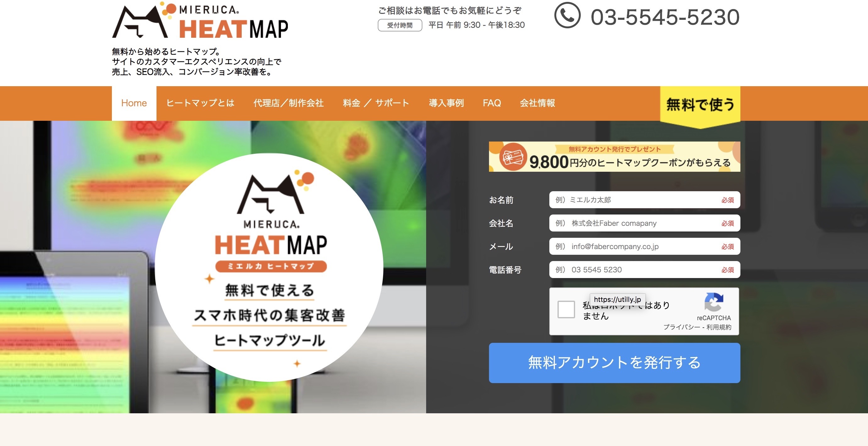Click the https://utilly.jp tooltip
Image resolution: width=868 pixels, height=446 pixels.
[617, 299]
